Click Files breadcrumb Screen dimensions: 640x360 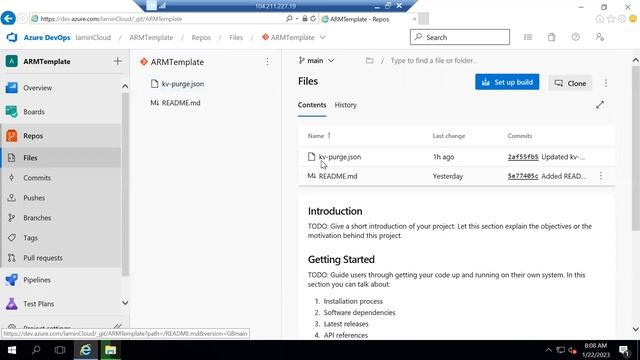coord(236,38)
